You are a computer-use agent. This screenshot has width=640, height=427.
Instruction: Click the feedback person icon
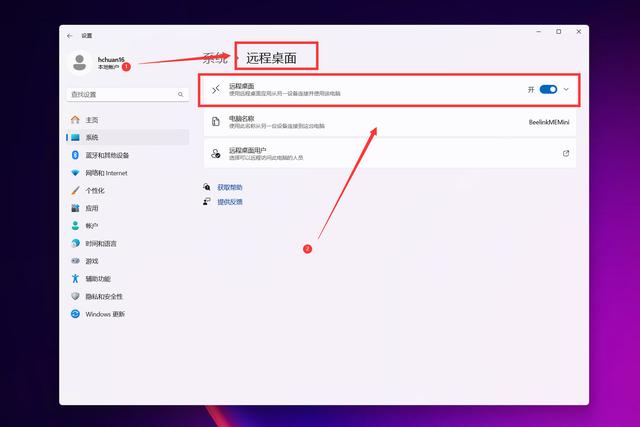207,201
